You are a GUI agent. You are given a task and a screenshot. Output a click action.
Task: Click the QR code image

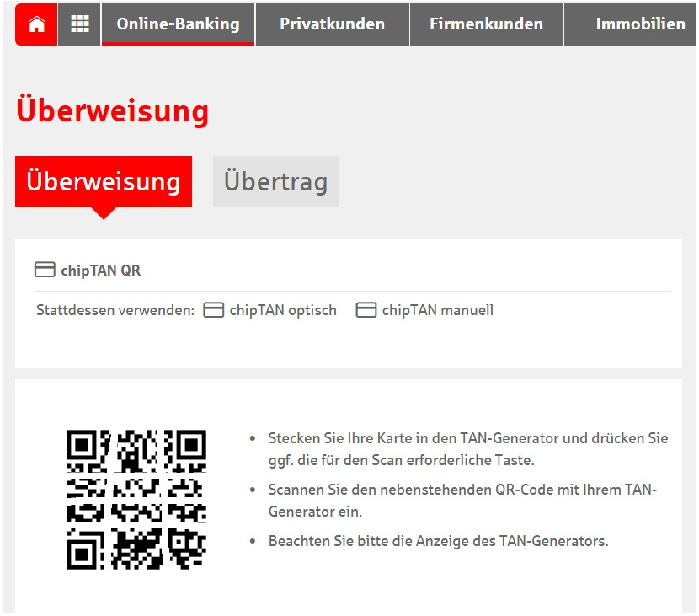tap(136, 499)
